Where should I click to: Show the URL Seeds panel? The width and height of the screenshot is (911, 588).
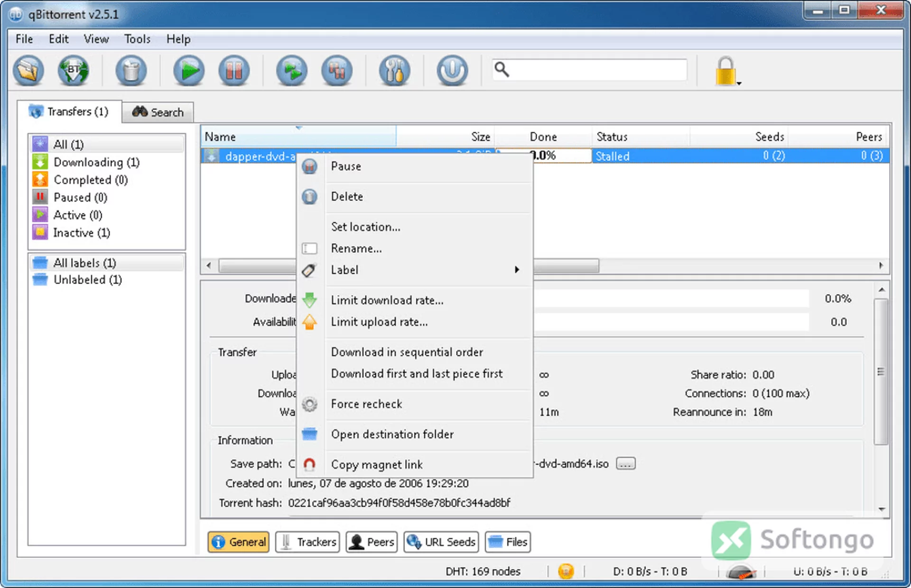coord(441,542)
